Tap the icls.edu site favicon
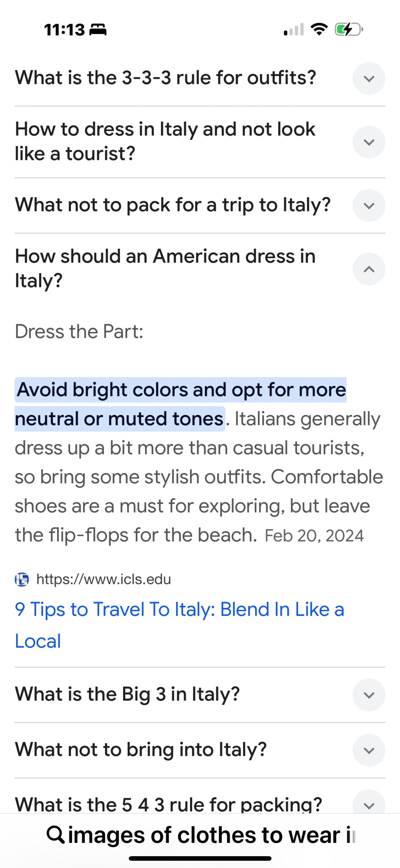The image size is (400, 868). pos(22,579)
